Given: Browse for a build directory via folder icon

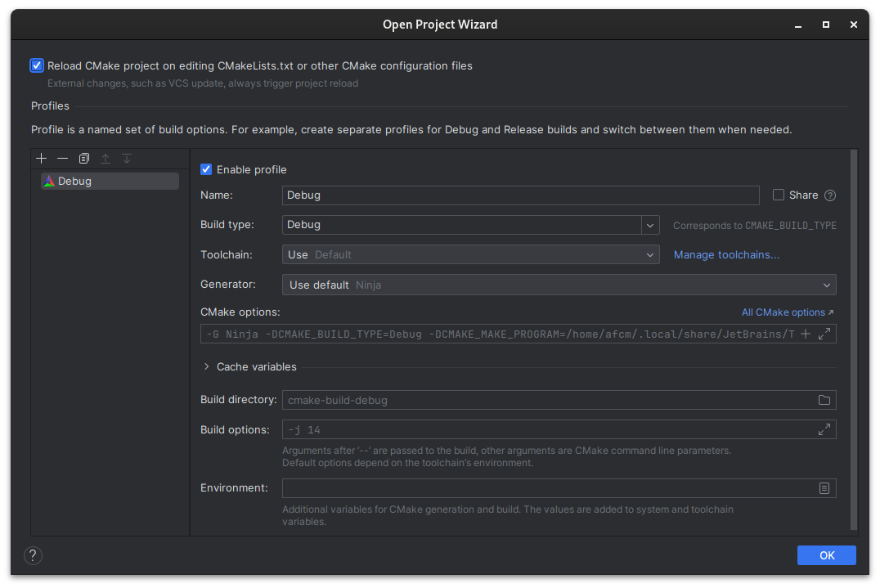Looking at the screenshot, I should tap(824, 400).
